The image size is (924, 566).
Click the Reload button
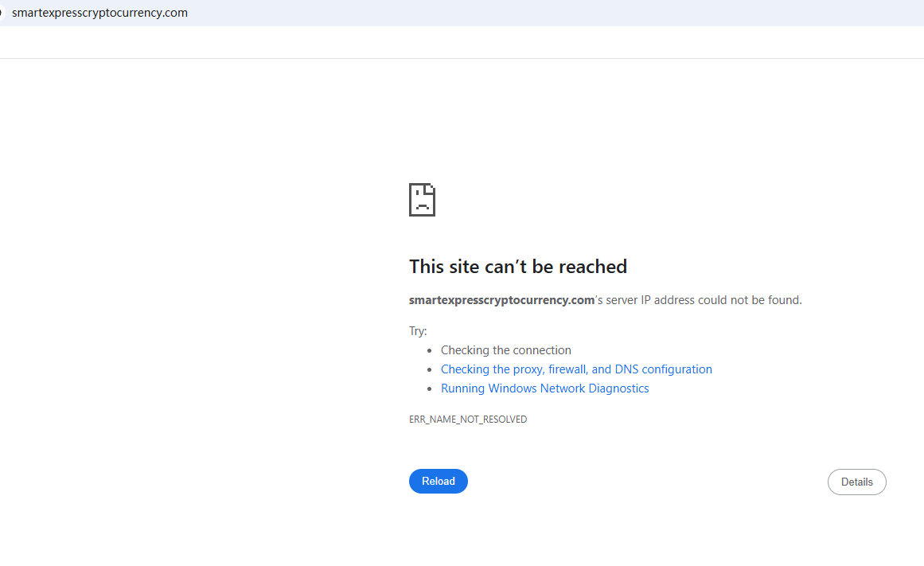438,481
